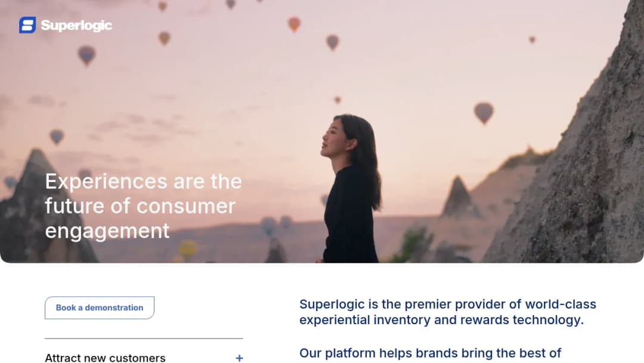Click the Superlogic wordmark in header
This screenshot has height=363, width=644.
click(x=76, y=26)
